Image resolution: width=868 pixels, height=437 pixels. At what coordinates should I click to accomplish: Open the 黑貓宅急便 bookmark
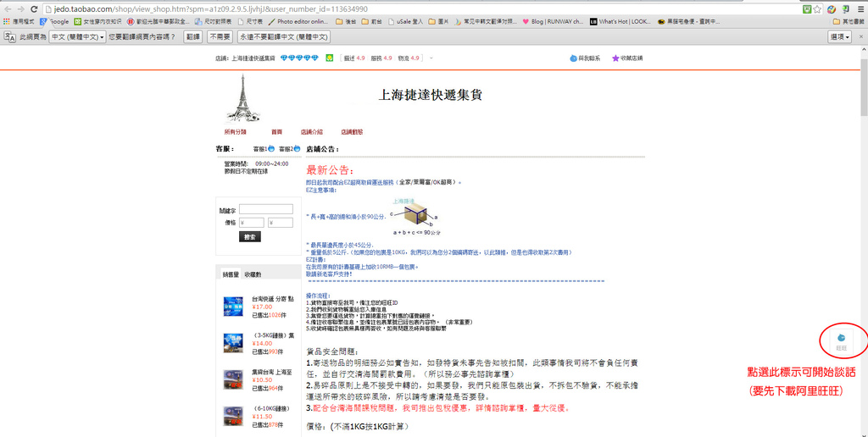[x=688, y=21]
